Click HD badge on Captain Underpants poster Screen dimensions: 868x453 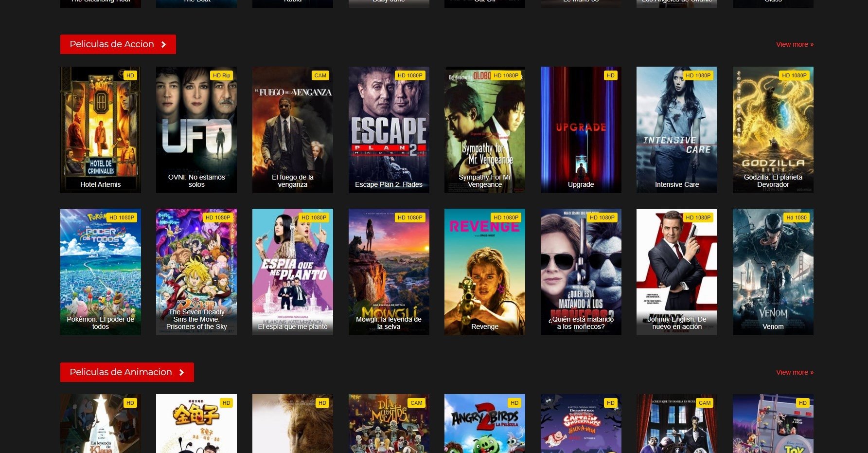tap(611, 403)
